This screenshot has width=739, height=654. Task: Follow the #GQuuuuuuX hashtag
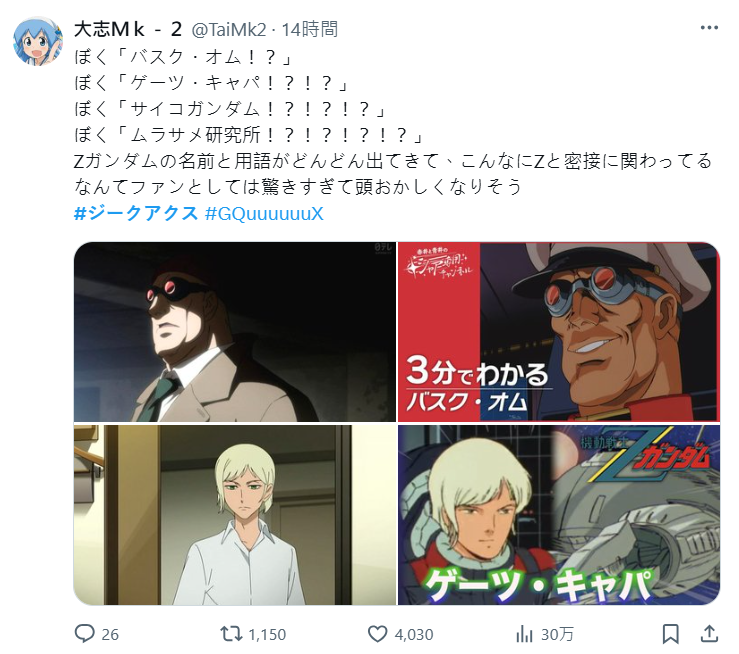pos(264,214)
